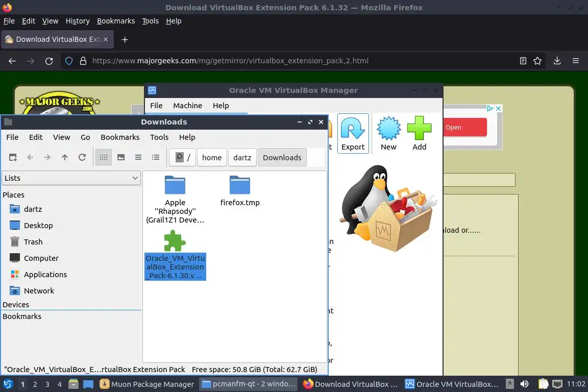
Task: Open Bookmarks menu in Downloads file manager
Action: coord(120,137)
